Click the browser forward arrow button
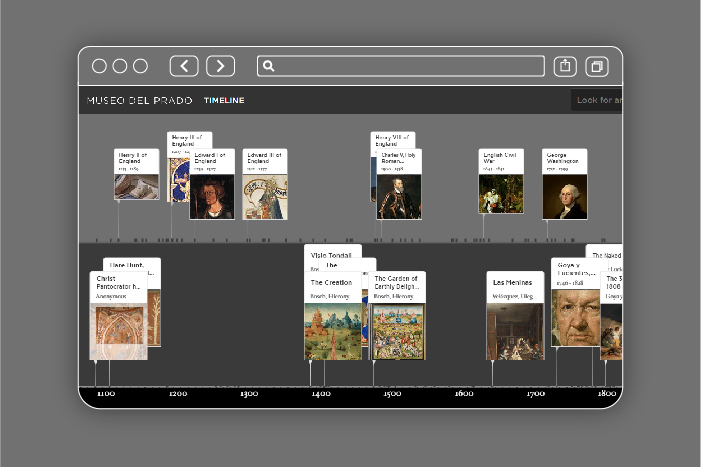 220,66
